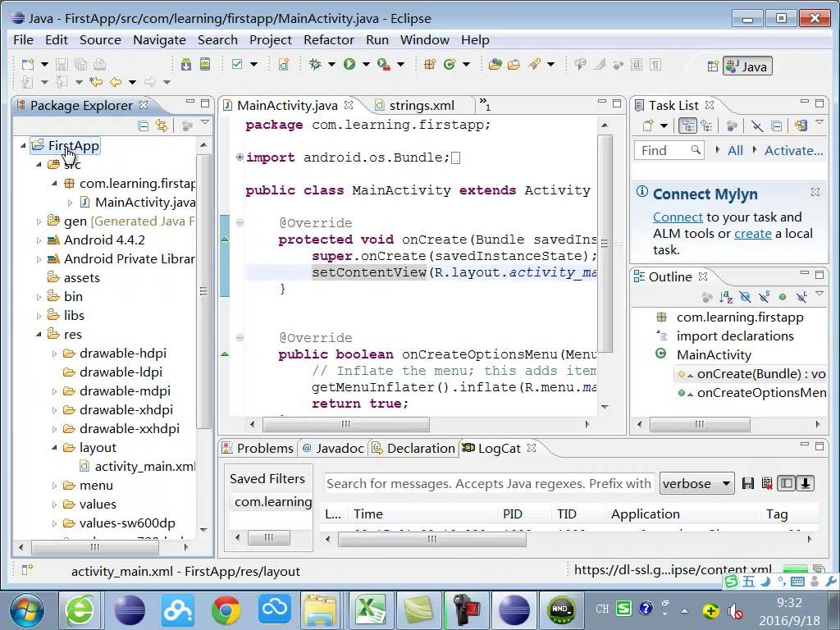Expand the Android 4.4.2 library node

(x=39, y=240)
